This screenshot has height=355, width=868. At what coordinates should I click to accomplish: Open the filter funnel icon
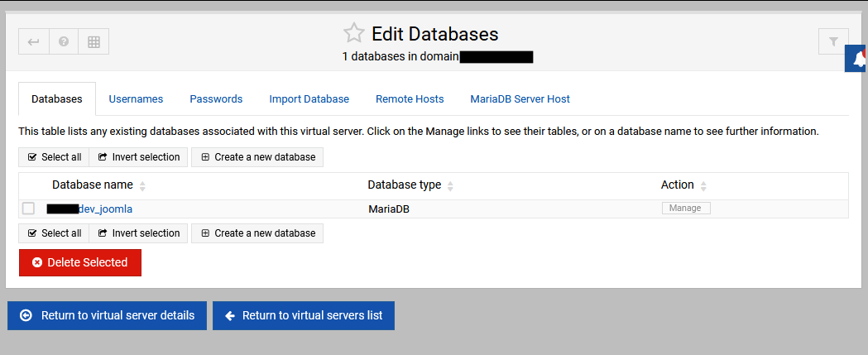[x=833, y=41]
